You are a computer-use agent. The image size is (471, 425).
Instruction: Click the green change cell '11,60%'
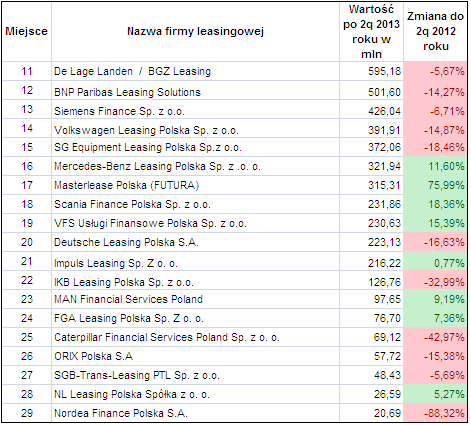pyautogui.click(x=435, y=166)
